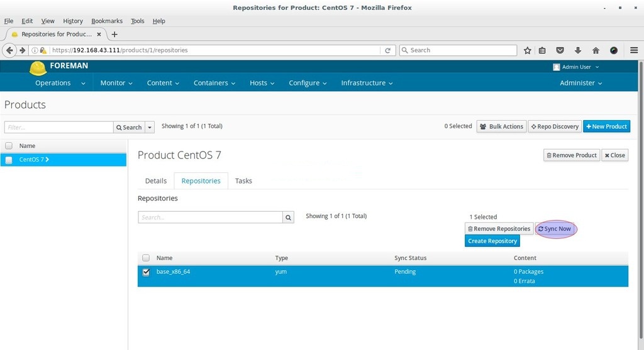Open the Firefox Help menu

pyautogui.click(x=159, y=21)
